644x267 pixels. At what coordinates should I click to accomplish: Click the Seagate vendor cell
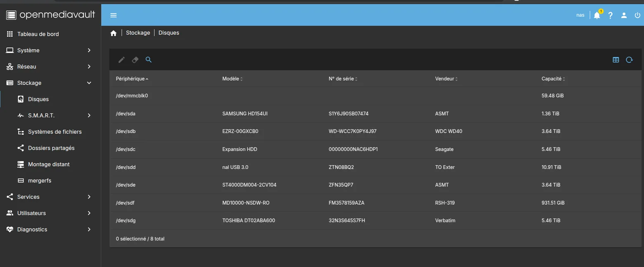click(x=444, y=149)
